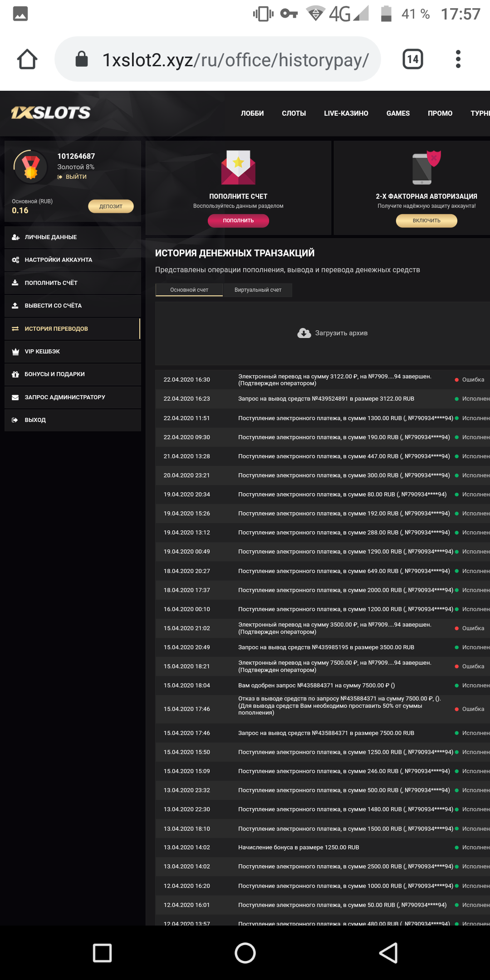
Task: Open ВЫВЕСТИ СО СЧЁТА in sidebar
Action: tap(53, 306)
